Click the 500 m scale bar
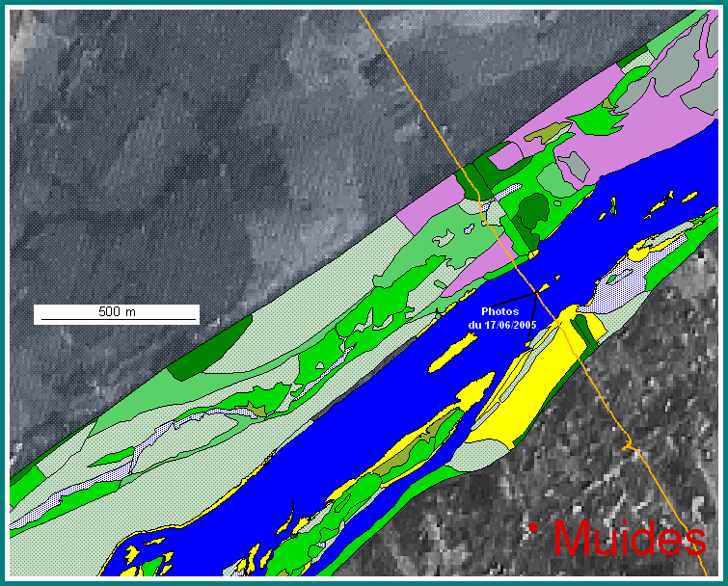 click(117, 314)
